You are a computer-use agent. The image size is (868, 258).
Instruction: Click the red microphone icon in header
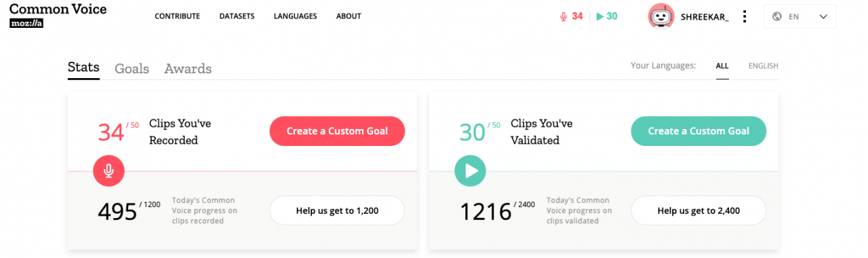563,16
